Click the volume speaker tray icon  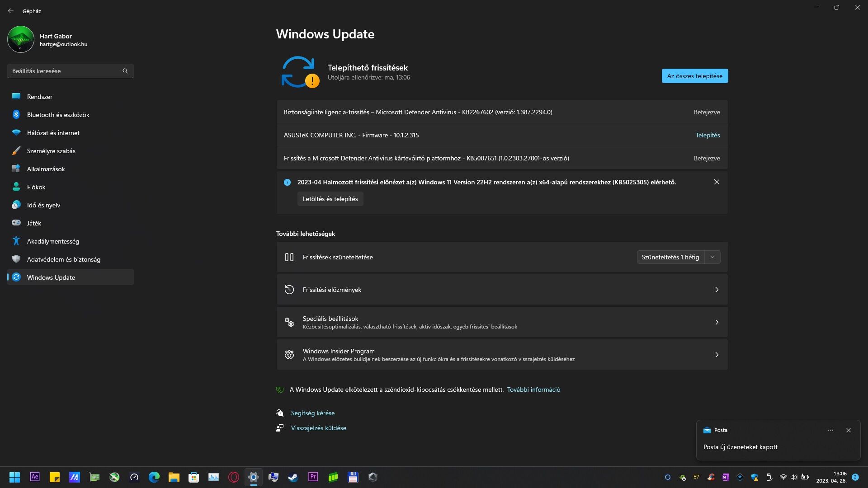point(794,477)
